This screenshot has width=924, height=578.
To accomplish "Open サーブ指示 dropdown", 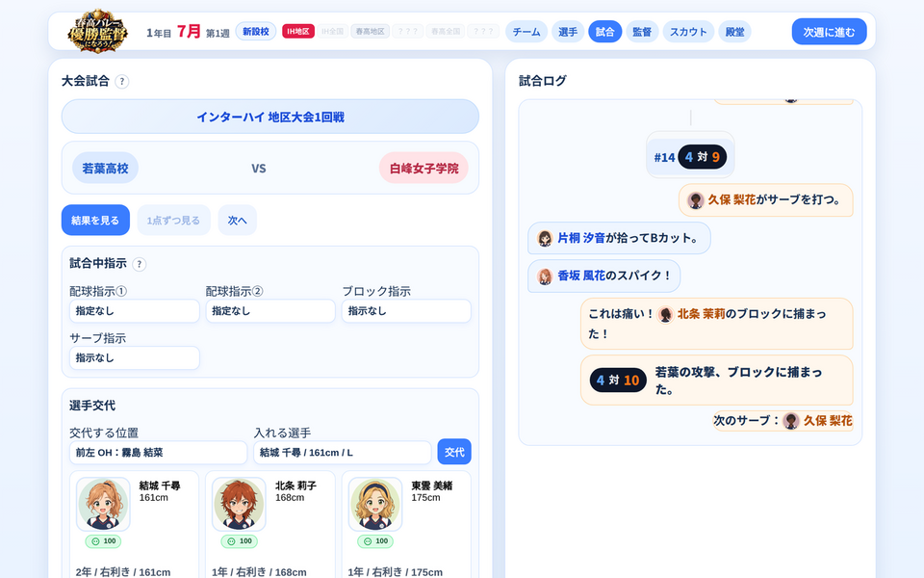I will point(135,358).
